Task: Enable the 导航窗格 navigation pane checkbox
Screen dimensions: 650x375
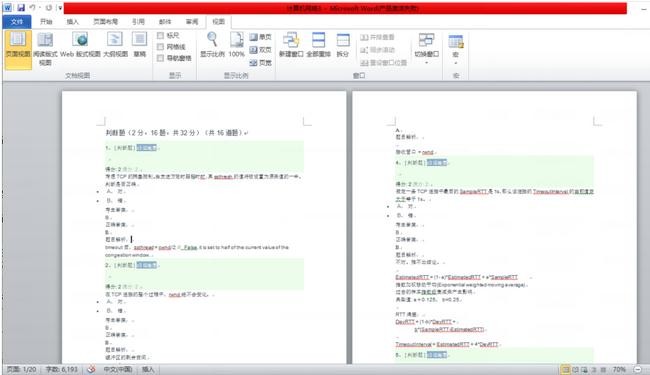Action: (x=160, y=58)
